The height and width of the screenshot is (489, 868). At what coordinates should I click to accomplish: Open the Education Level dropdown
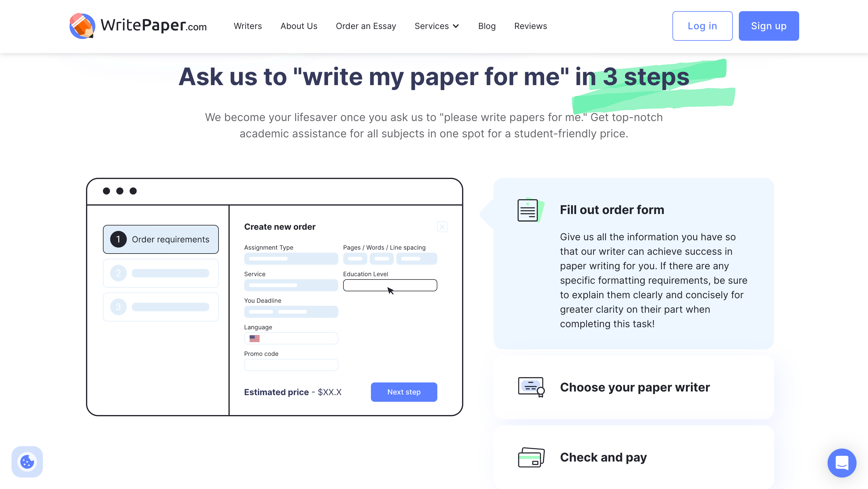(390, 285)
